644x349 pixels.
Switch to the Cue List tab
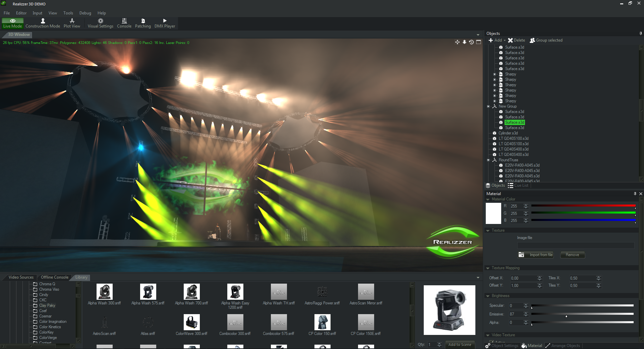coord(518,185)
